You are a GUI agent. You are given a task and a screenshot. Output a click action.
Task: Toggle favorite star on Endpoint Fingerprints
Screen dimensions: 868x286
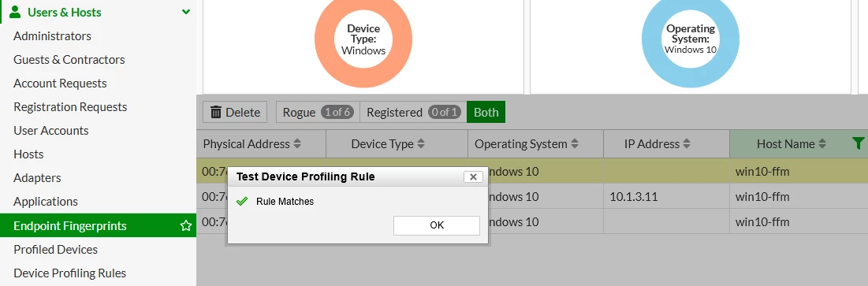click(x=186, y=225)
